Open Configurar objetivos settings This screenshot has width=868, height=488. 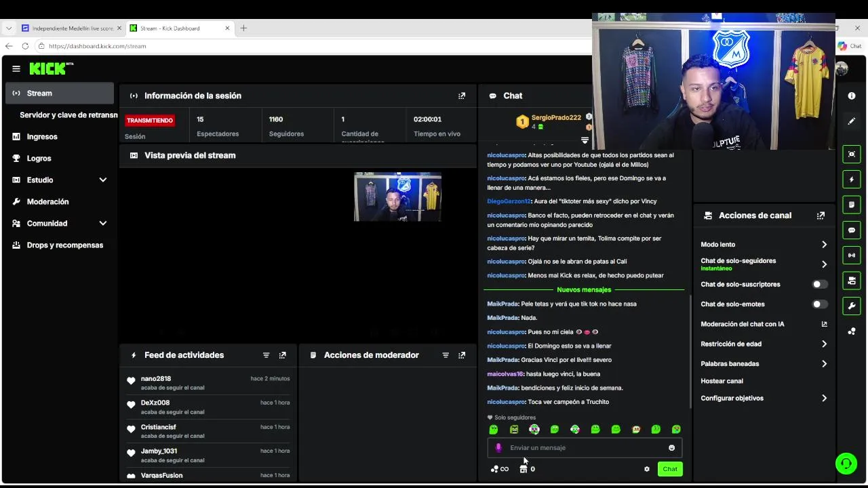764,399
